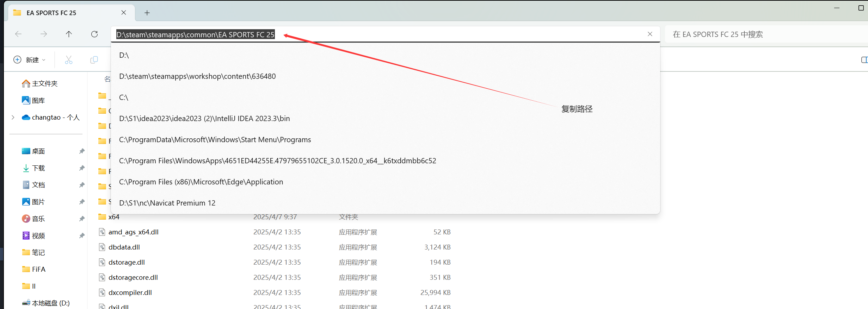The width and height of the screenshot is (868, 309).
Task: Choose the Navicat Premium 12 path suggestion
Action: click(385, 203)
